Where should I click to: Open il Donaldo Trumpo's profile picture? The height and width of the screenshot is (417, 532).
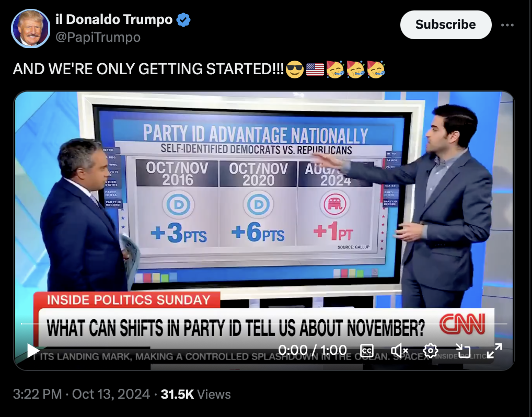coord(30,29)
